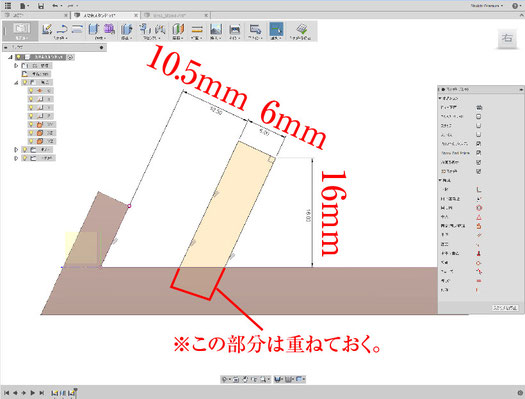Expand the bottom collapsed folder in the browser tree
This screenshot has width=525, height=399.
click(x=16, y=158)
